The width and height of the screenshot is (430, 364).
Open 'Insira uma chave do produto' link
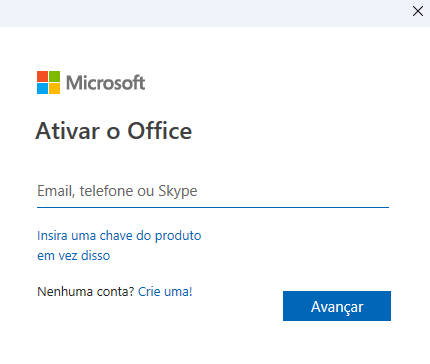[119, 236]
